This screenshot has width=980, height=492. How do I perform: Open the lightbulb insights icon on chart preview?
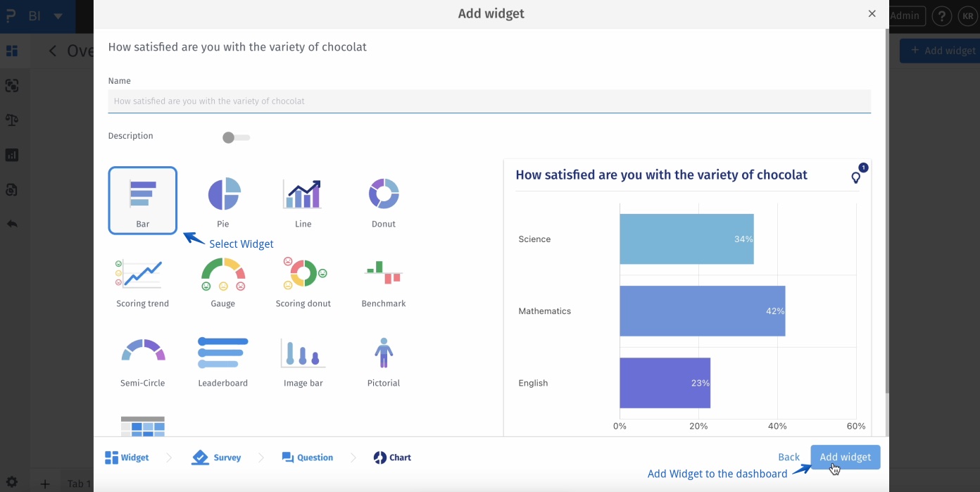coord(855,178)
